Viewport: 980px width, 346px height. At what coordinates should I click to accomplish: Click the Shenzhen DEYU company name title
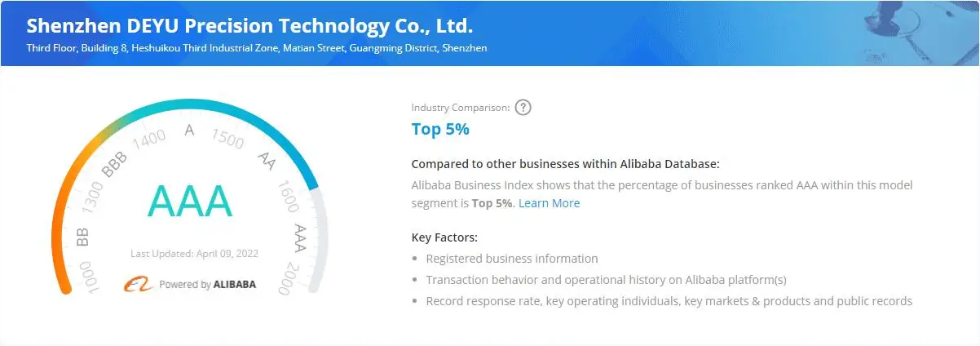pyautogui.click(x=249, y=25)
